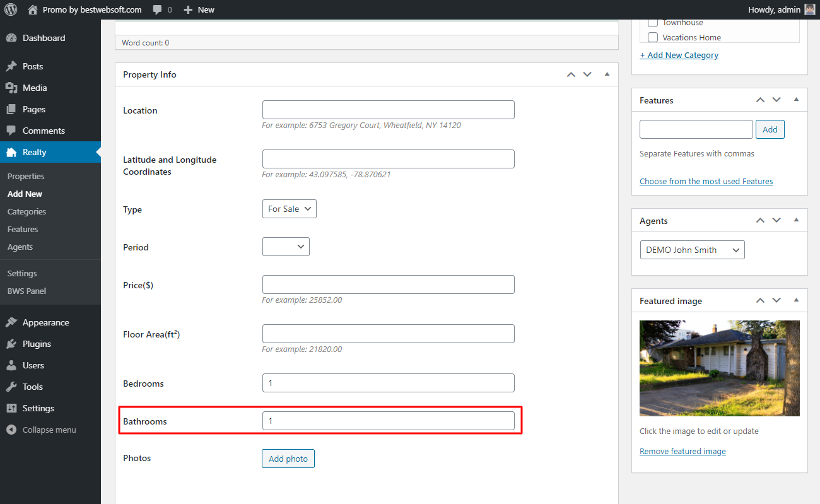This screenshot has height=504, width=820.
Task: Open the Period dropdown
Action: [286, 247]
